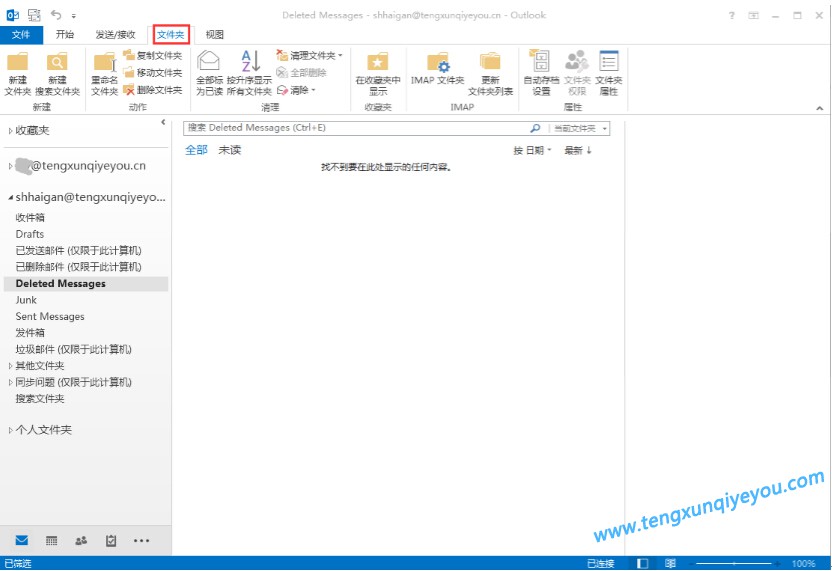This screenshot has width=832, height=571.
Task: Click the zoom slider in status bar
Action: coord(734,564)
